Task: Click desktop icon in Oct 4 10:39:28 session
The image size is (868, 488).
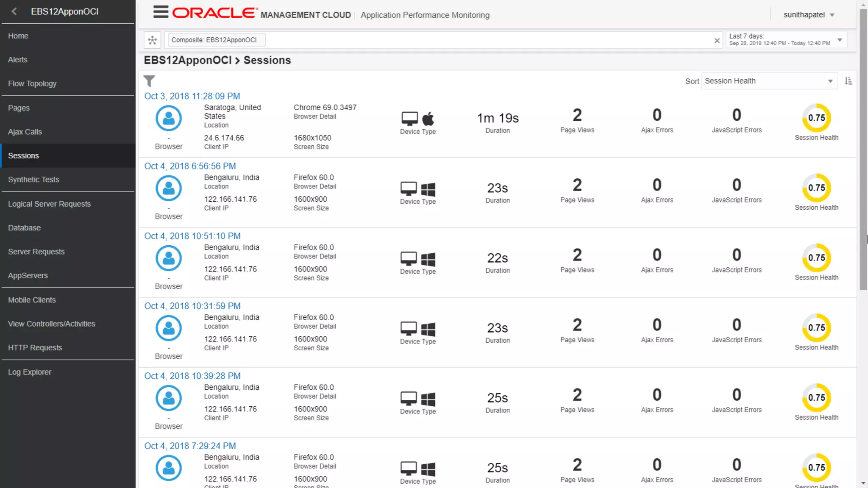Action: [x=409, y=398]
